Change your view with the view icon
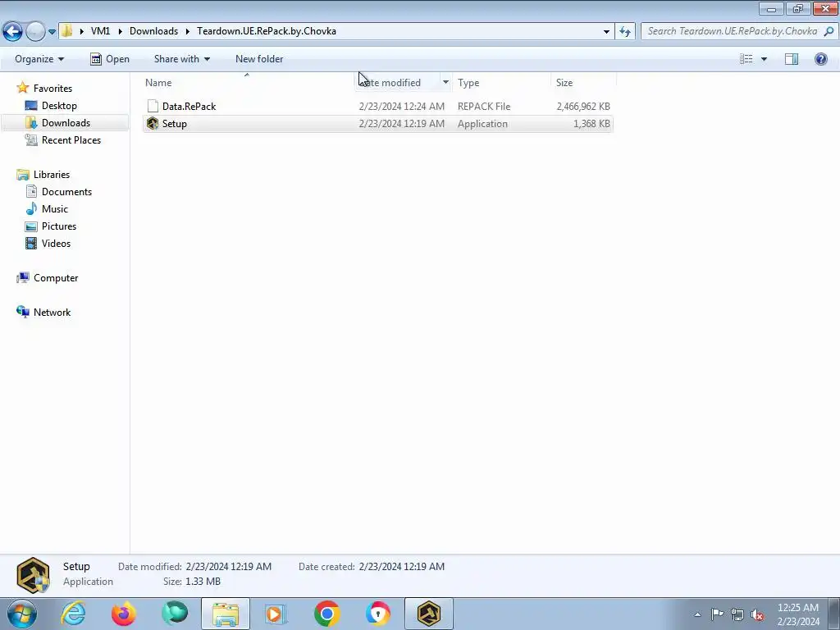The width and height of the screenshot is (840, 630). pos(746,59)
